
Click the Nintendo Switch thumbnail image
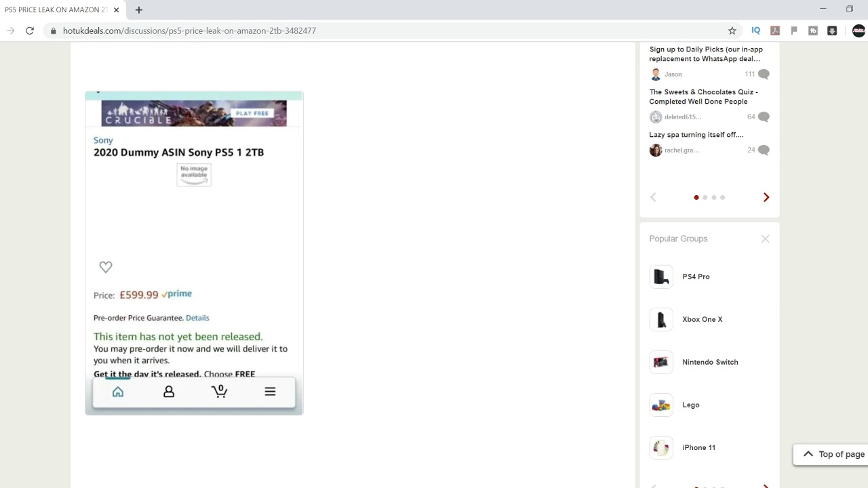661,362
